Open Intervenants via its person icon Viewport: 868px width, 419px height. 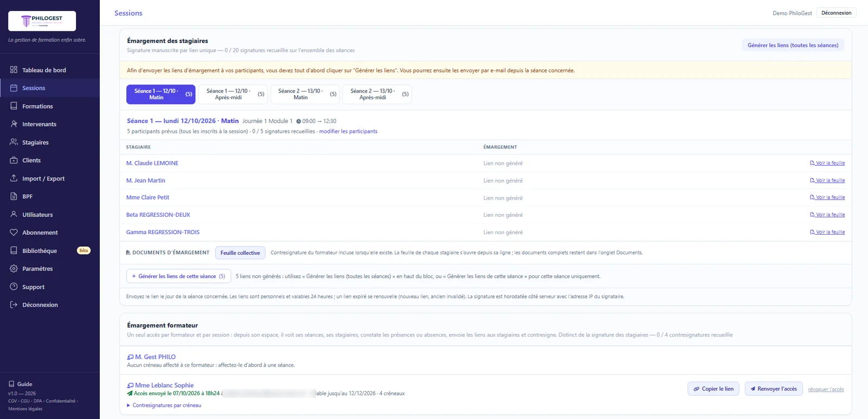tap(14, 124)
